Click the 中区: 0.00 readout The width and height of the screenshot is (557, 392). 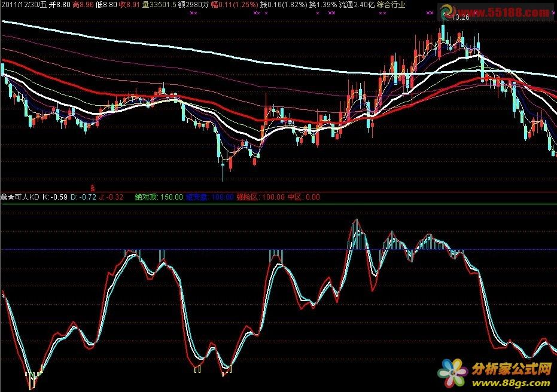coord(304,197)
